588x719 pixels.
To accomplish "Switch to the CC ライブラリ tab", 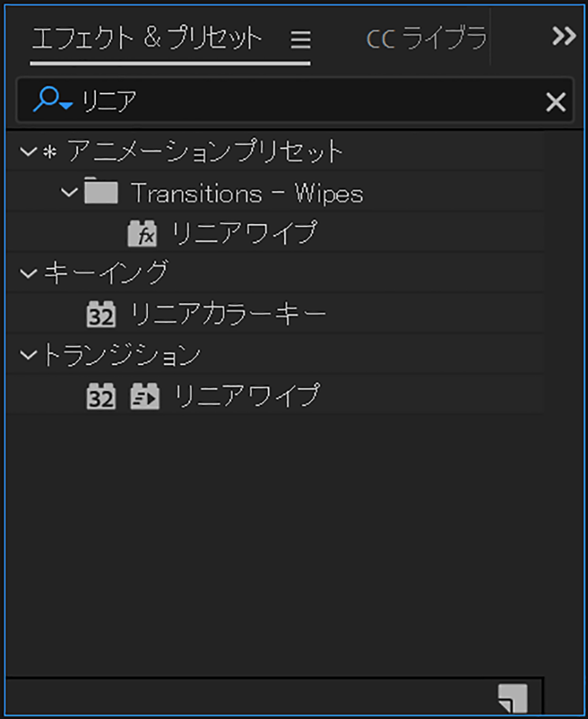I will pos(426,39).
